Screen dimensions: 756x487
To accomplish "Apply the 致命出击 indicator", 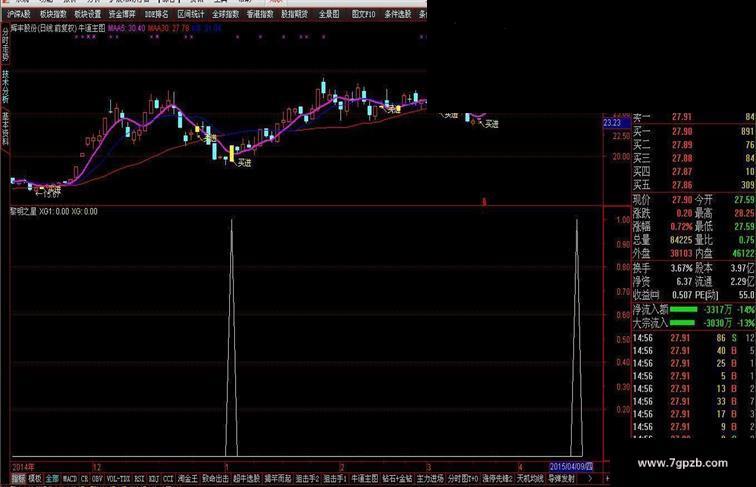I will pyautogui.click(x=215, y=479).
